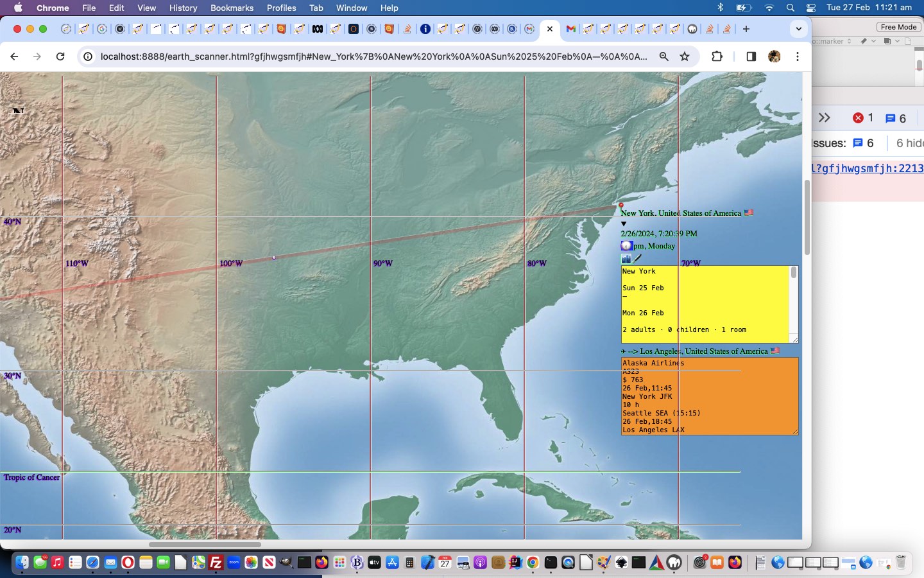This screenshot has width=924, height=578.
Task: Click the yellow textarea's vertical scrollbar thumb
Action: [x=794, y=273]
